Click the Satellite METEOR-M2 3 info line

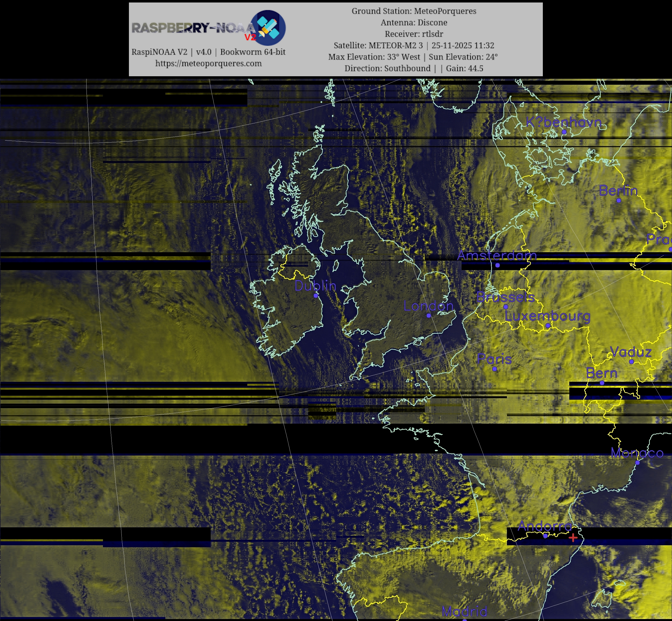pyautogui.click(x=414, y=45)
